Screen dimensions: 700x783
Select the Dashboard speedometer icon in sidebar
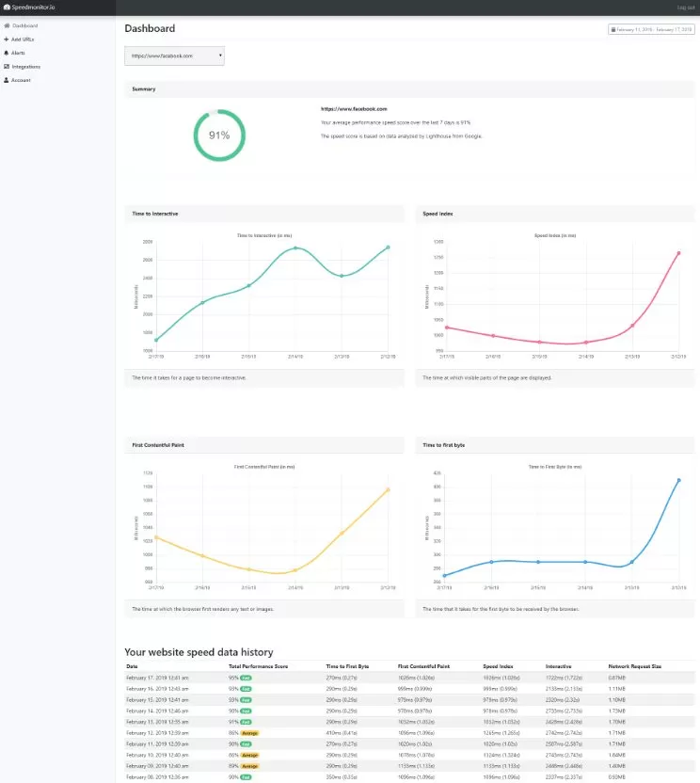7,25
